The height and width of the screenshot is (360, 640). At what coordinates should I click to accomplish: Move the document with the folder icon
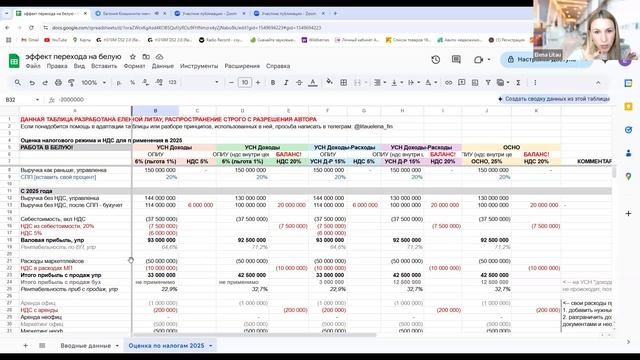pos(146,57)
